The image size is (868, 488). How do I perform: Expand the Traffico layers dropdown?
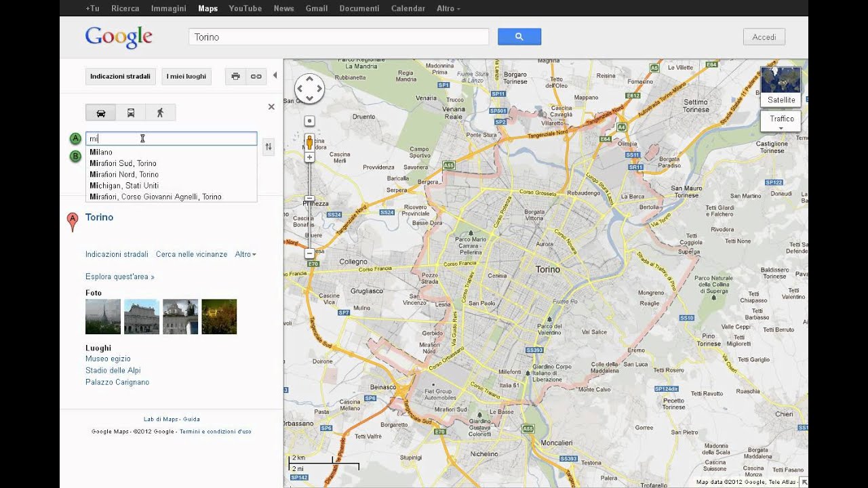click(x=781, y=122)
